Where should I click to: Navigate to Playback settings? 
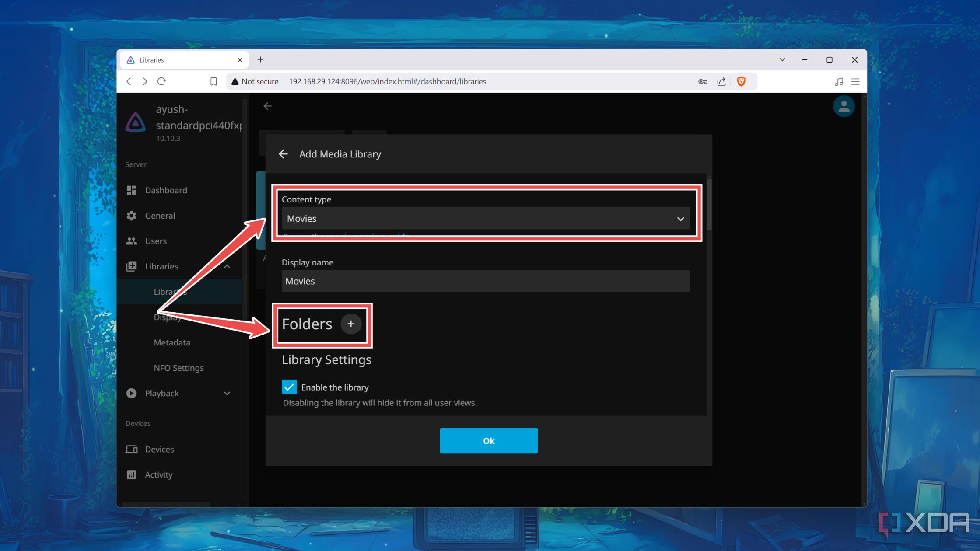pyautogui.click(x=161, y=393)
